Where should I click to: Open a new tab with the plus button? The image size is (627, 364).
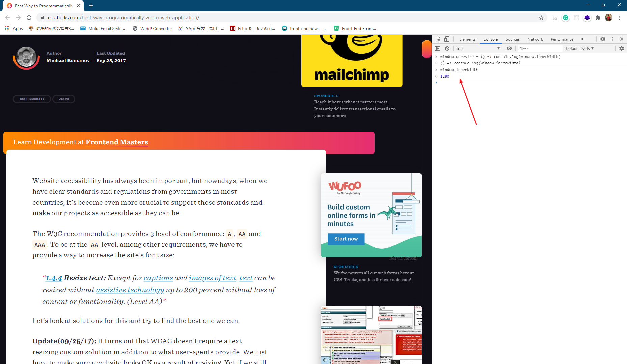tap(91, 6)
